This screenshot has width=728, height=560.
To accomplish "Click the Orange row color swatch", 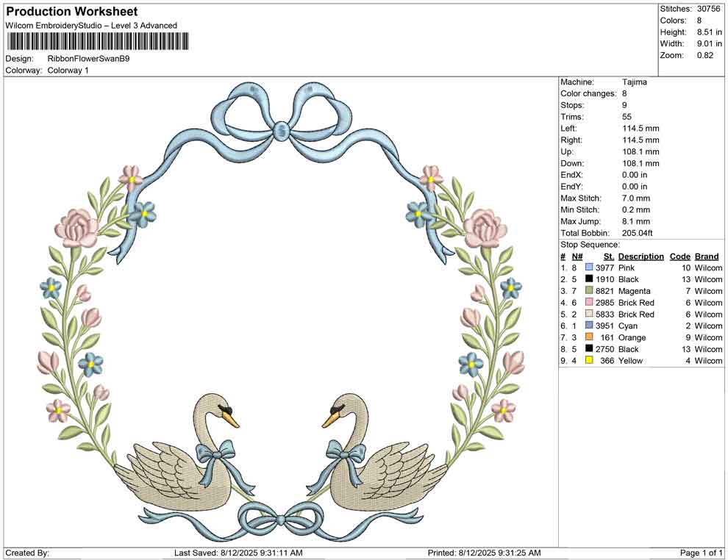I will pos(589,337).
